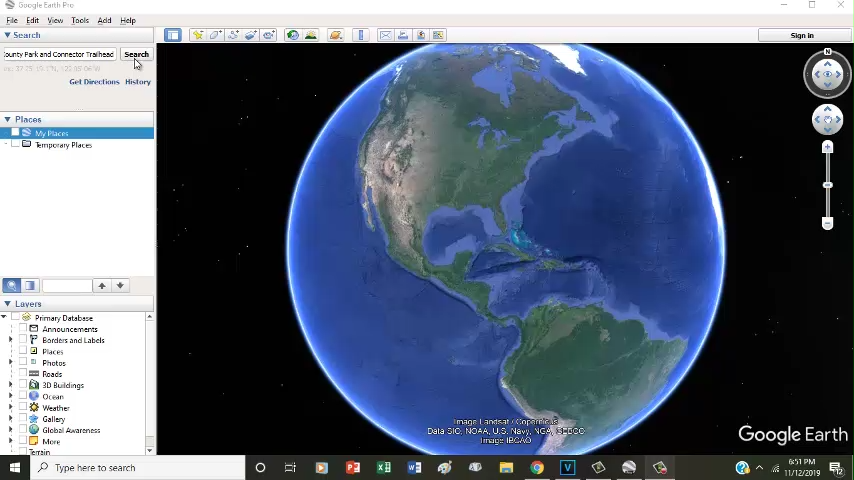Image resolution: width=854 pixels, height=480 pixels.
Task: Toggle sunlight across the landscape icon
Action: (310, 35)
